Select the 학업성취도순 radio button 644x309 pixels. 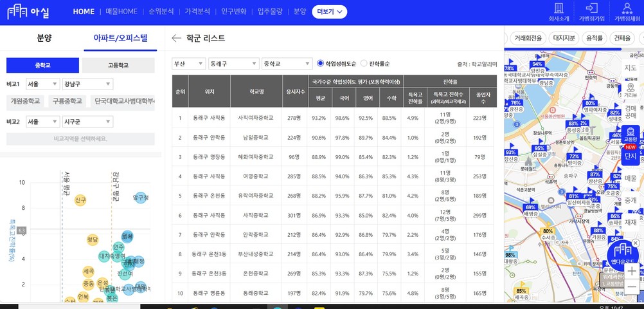(321, 63)
